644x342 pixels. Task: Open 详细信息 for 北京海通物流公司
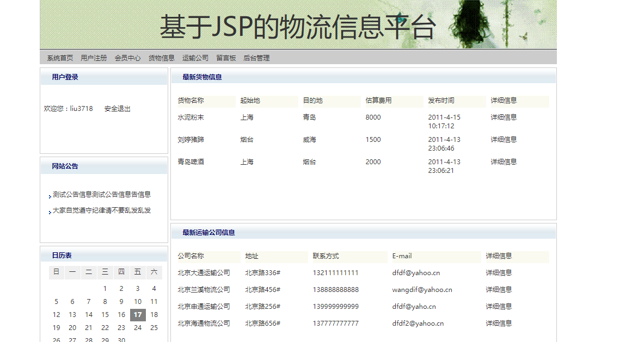(x=498, y=323)
